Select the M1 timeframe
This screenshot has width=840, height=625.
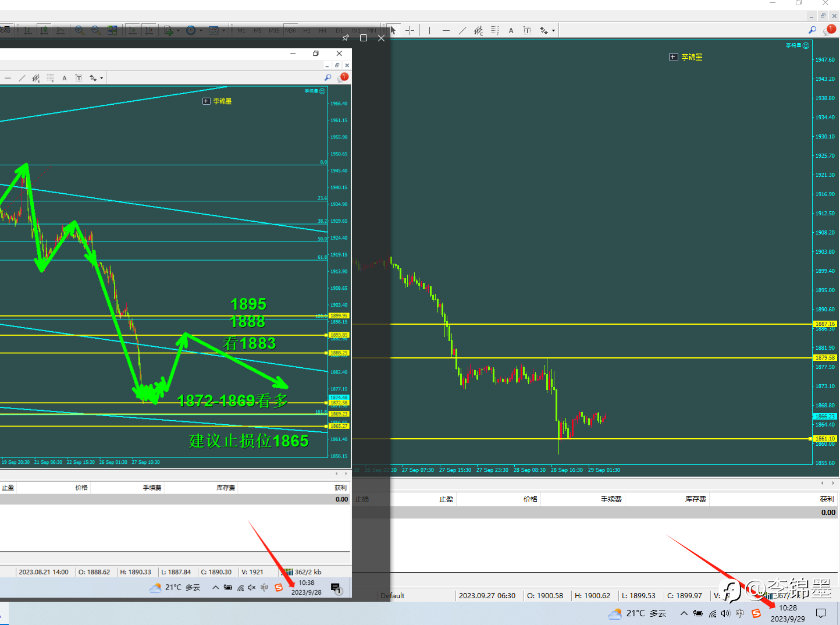click(x=241, y=30)
